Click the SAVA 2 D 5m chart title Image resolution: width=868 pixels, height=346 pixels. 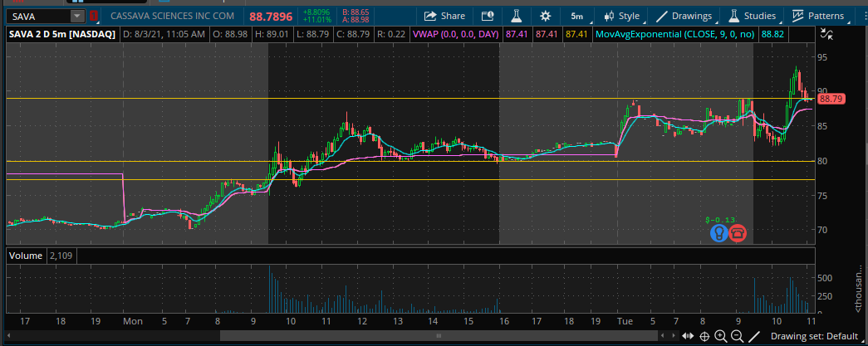click(x=62, y=34)
